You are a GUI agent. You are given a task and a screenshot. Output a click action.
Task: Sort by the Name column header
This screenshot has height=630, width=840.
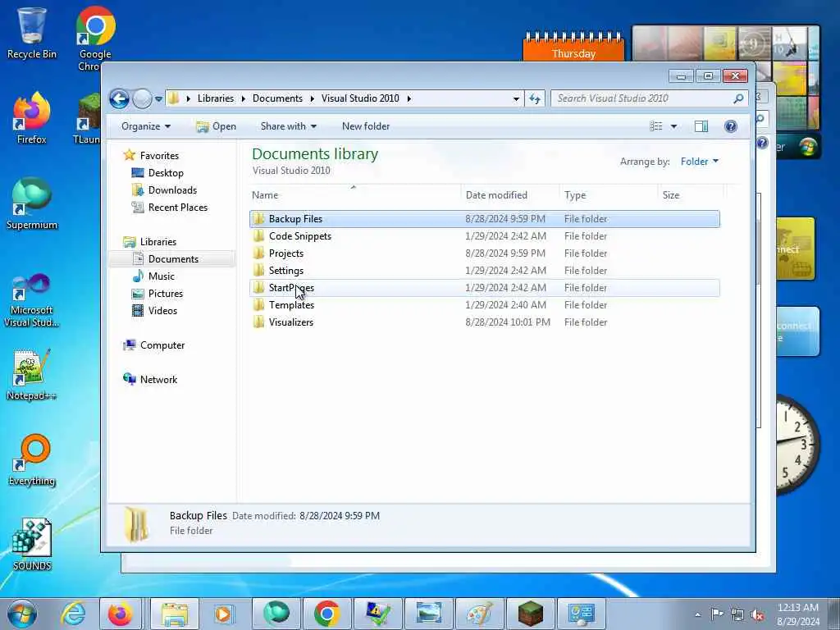tap(355, 195)
